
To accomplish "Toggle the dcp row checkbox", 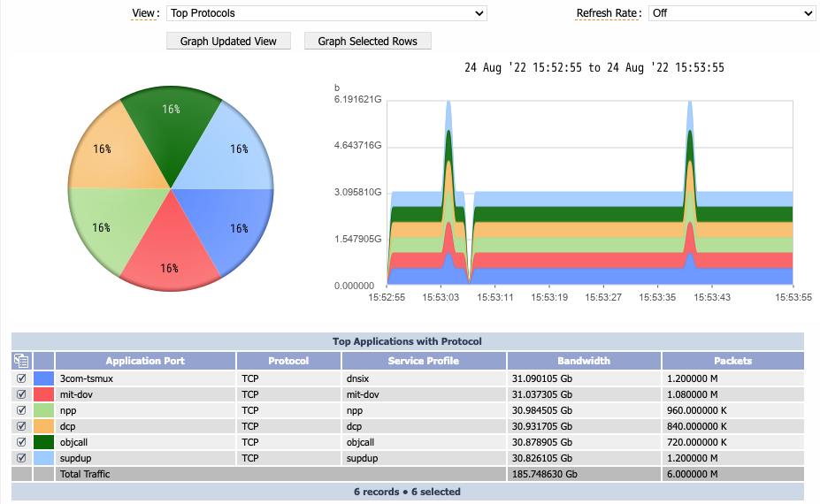I will (21, 426).
